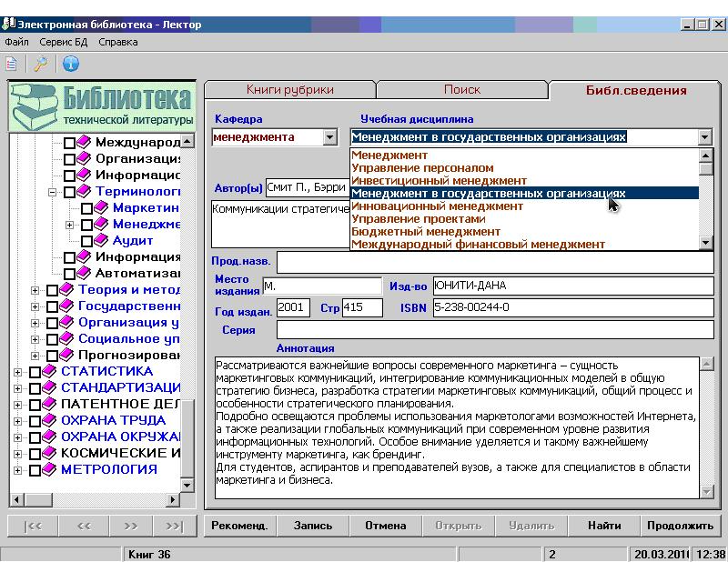Screen dimensions: 728x562
Task: Open the Справка menu
Action: point(118,42)
